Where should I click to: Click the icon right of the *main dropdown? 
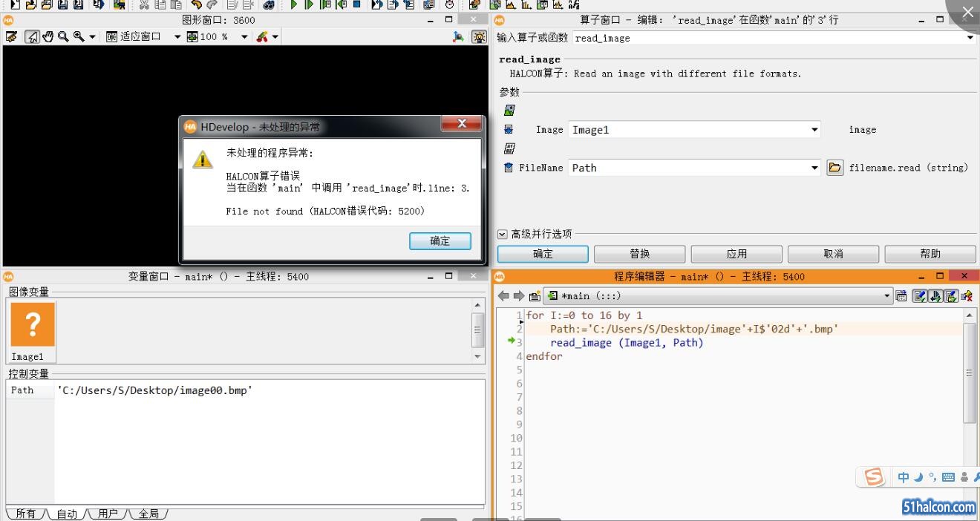coord(901,296)
